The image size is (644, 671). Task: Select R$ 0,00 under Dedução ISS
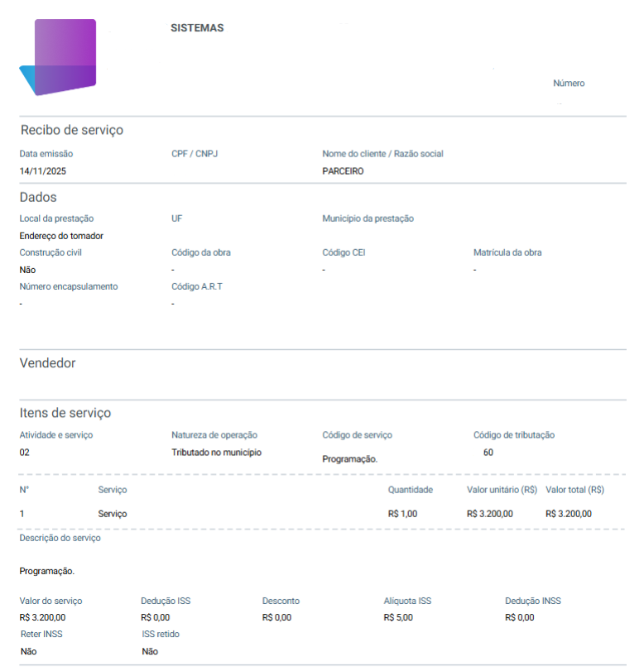(x=155, y=617)
